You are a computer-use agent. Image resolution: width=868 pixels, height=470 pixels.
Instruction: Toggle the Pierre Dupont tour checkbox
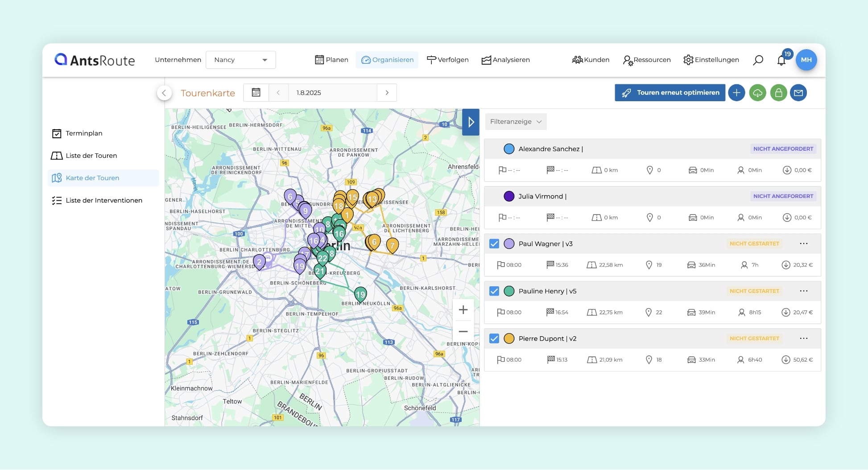pyautogui.click(x=494, y=338)
